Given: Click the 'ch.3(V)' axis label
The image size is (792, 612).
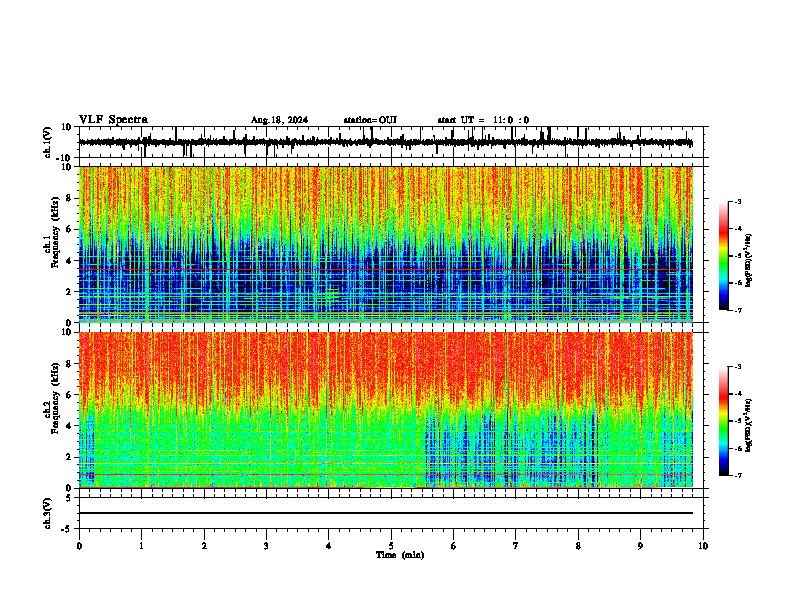Looking at the screenshot, I should pos(47,513).
